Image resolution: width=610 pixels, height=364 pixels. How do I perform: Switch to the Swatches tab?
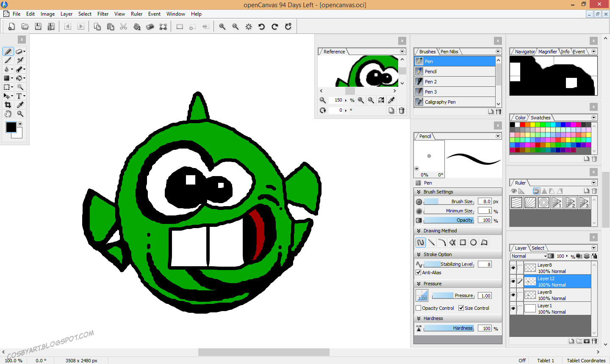[x=541, y=118]
